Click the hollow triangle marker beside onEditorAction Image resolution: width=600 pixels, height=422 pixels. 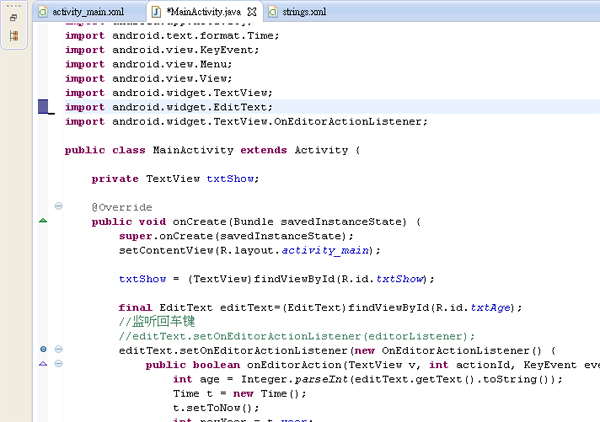43,363
